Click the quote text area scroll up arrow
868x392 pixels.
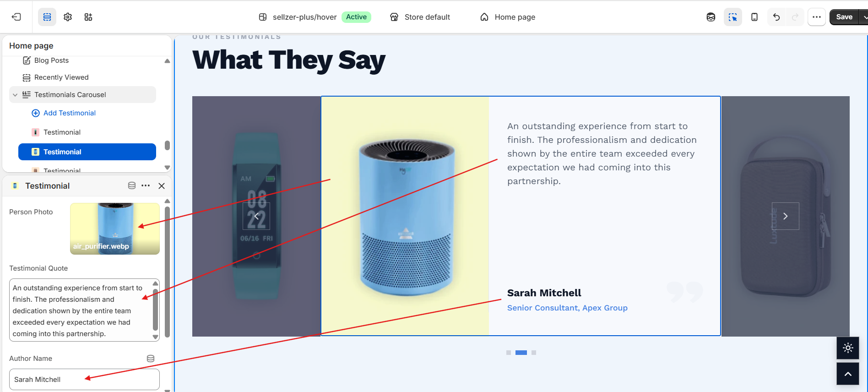156,283
